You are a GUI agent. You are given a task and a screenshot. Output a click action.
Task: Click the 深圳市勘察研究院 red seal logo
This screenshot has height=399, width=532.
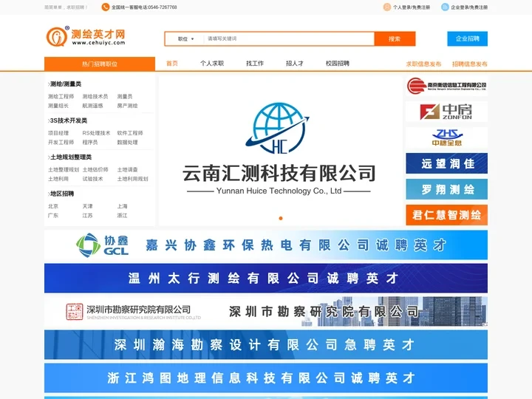(75, 312)
